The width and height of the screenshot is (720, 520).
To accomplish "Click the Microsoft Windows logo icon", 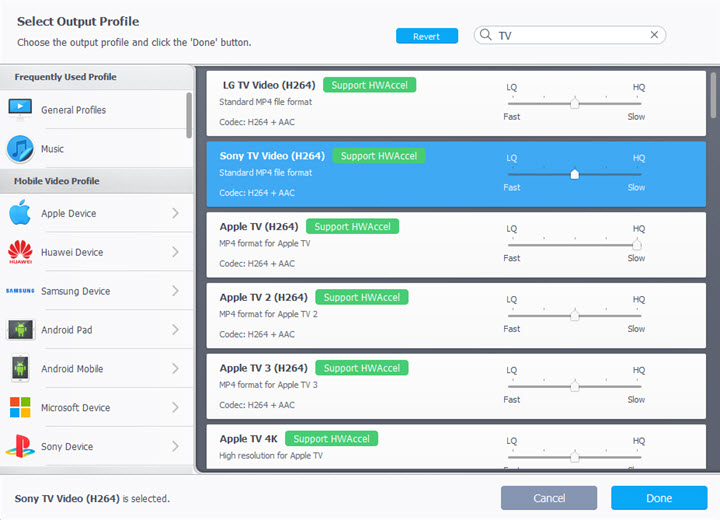I will pos(20,407).
